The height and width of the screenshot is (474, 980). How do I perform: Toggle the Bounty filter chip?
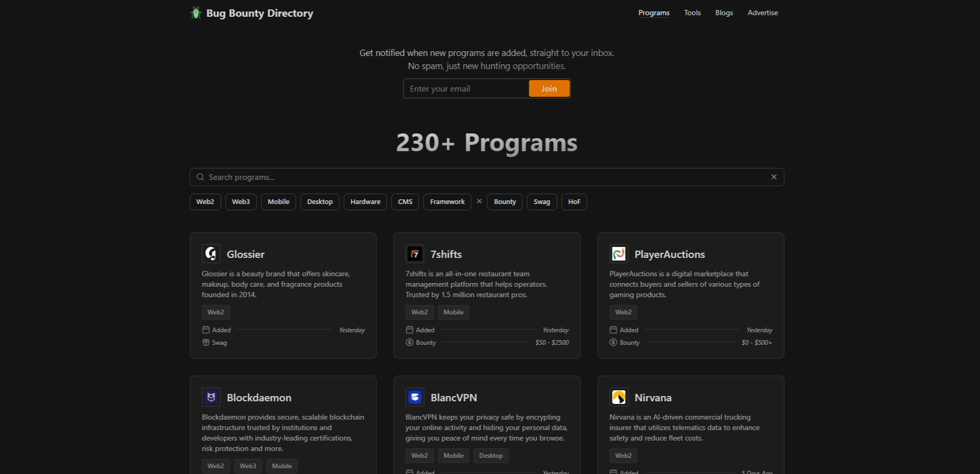point(504,201)
